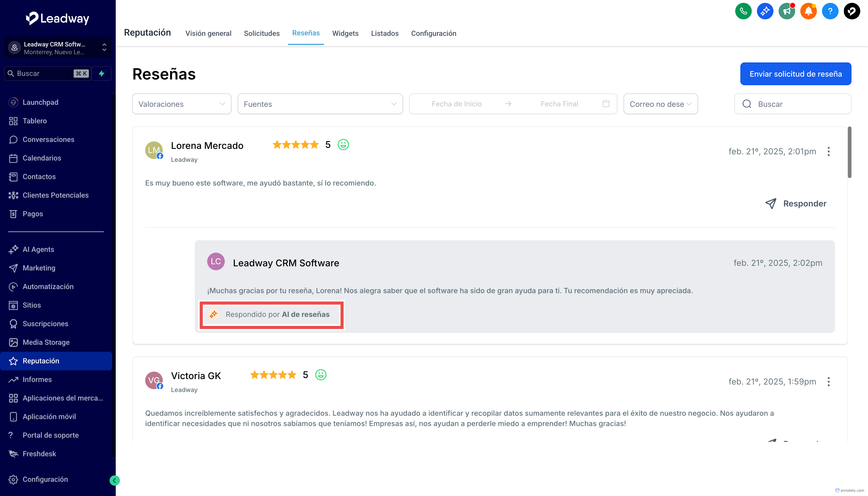
Task: Collapse the sidebar with the green arrow
Action: click(x=114, y=480)
